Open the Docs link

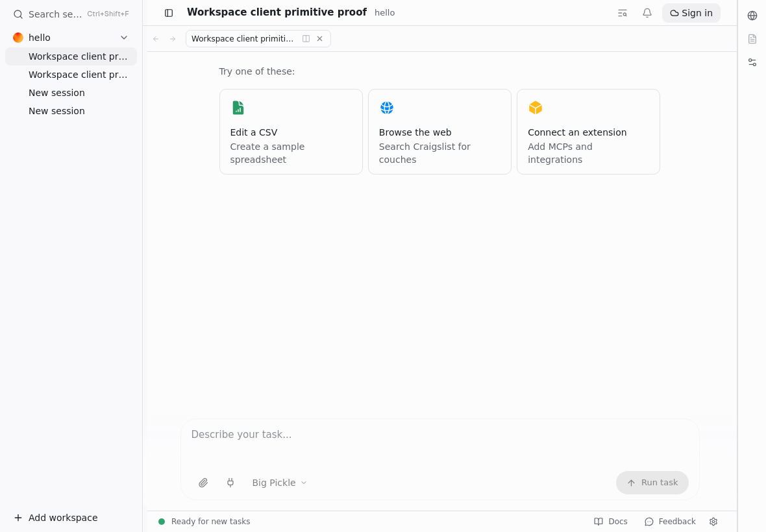pos(611,521)
